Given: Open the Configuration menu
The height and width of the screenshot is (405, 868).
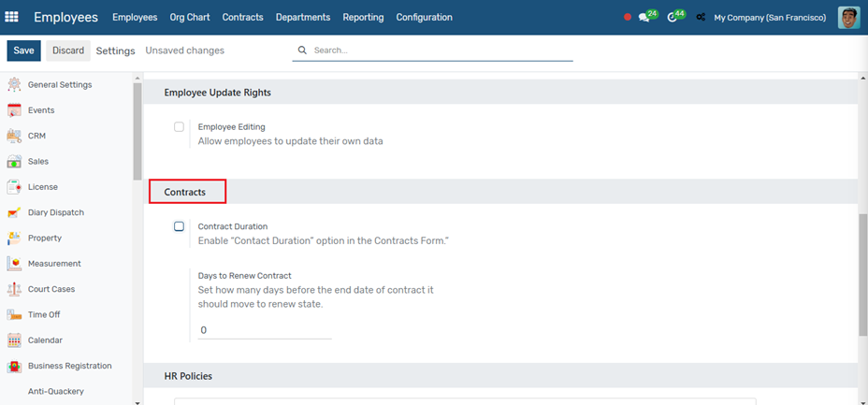Looking at the screenshot, I should pos(424,17).
